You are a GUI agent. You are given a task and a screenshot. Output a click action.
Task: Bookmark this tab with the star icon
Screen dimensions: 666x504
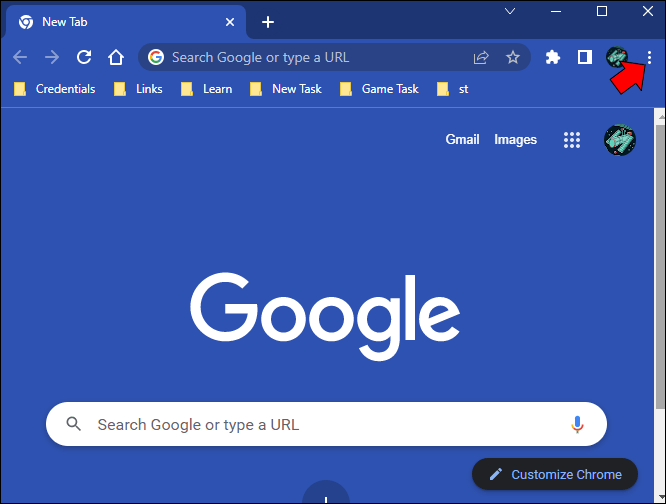coord(513,57)
